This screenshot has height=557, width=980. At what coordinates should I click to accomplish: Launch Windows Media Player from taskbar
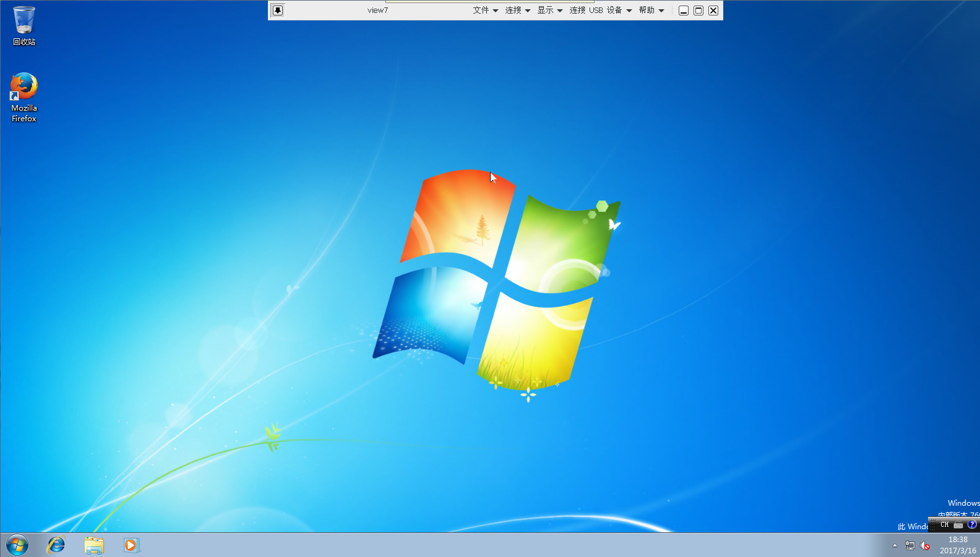131,545
